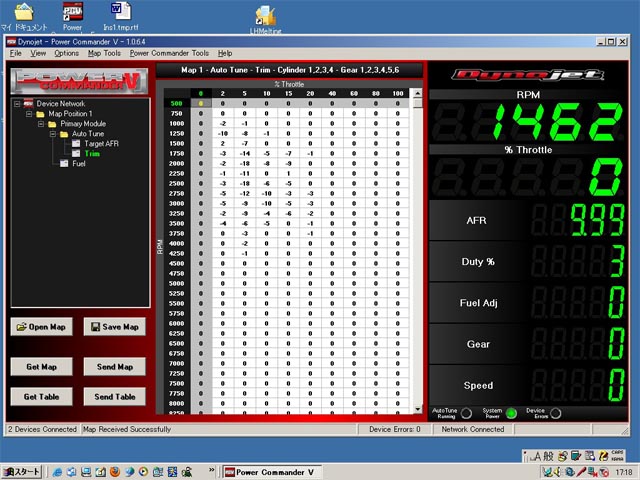Select Target AFR in the tree

pyautogui.click(x=101, y=144)
